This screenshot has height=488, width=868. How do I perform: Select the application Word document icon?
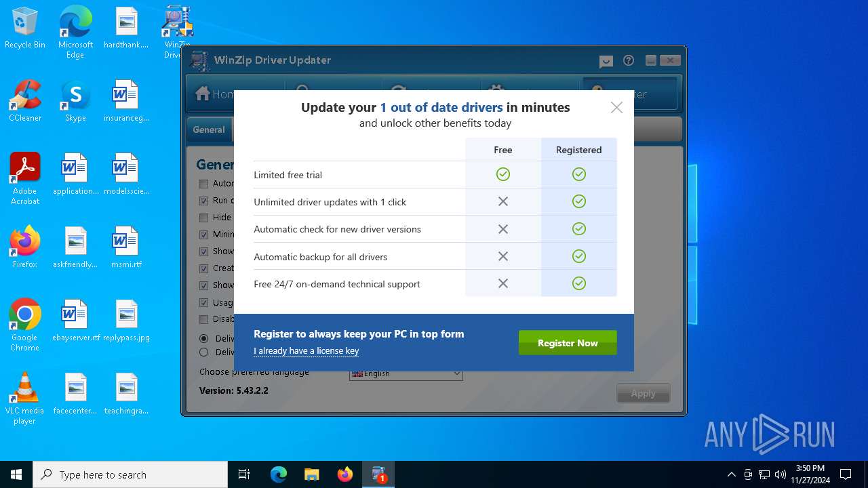pyautogui.click(x=75, y=175)
